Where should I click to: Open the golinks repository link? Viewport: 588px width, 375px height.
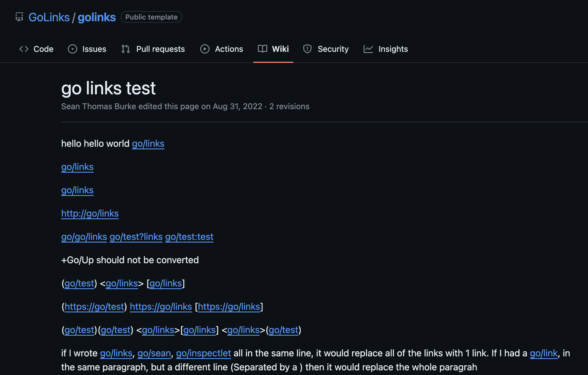tap(97, 17)
